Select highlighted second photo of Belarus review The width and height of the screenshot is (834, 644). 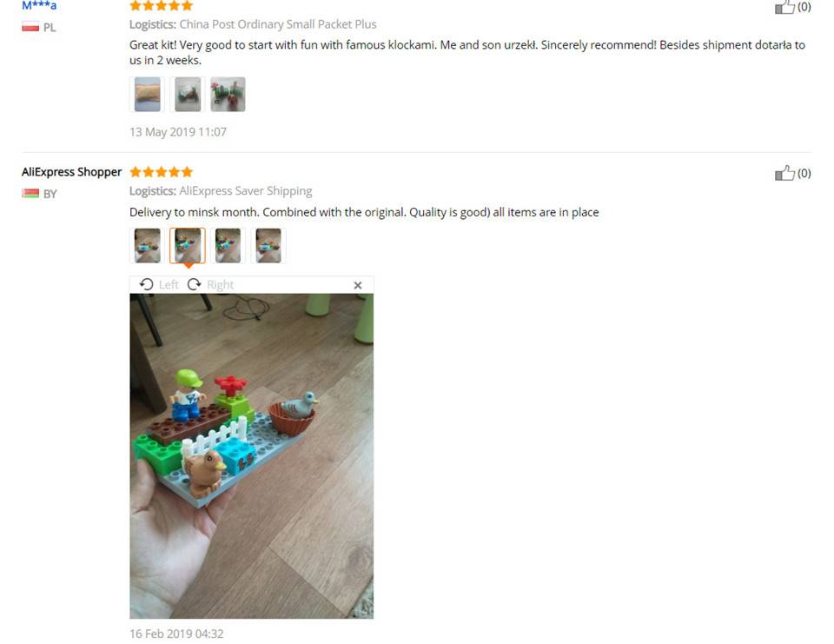pyautogui.click(x=188, y=245)
